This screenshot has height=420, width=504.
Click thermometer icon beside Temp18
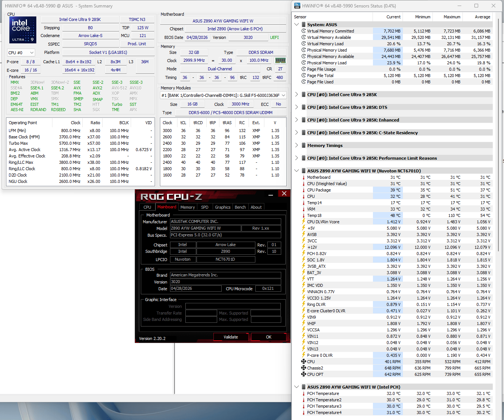click(x=304, y=216)
